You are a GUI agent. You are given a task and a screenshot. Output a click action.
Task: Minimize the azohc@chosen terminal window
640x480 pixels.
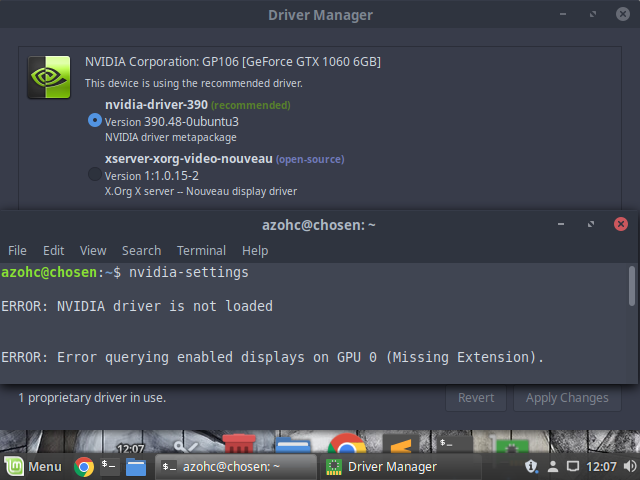tap(561, 224)
